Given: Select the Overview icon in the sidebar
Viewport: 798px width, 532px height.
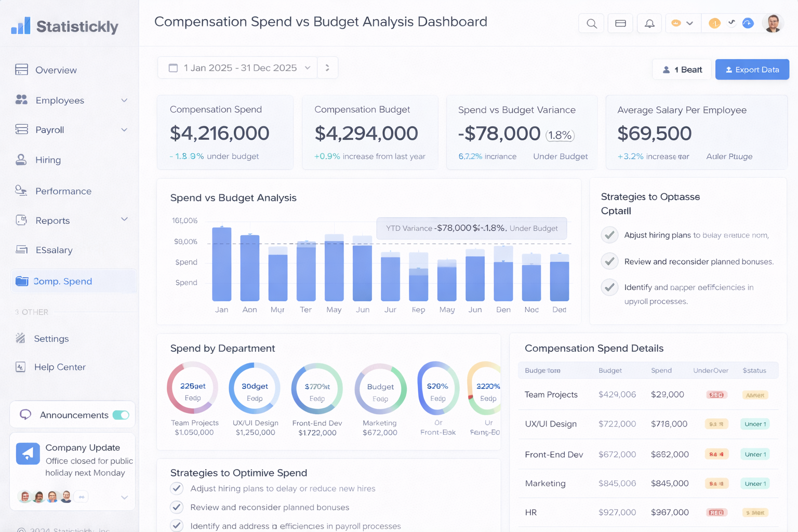Looking at the screenshot, I should pyautogui.click(x=21, y=70).
